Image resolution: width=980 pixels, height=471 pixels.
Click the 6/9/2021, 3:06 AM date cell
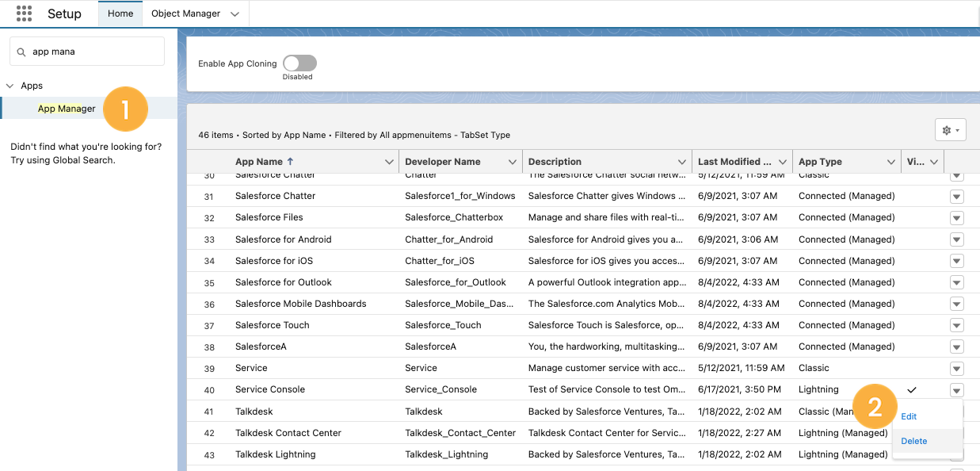pos(738,239)
